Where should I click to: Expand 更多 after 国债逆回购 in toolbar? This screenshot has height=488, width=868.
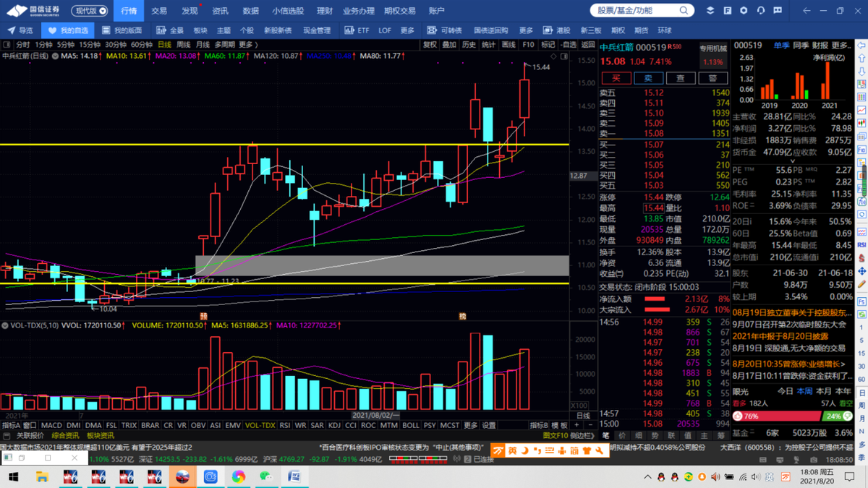click(526, 30)
